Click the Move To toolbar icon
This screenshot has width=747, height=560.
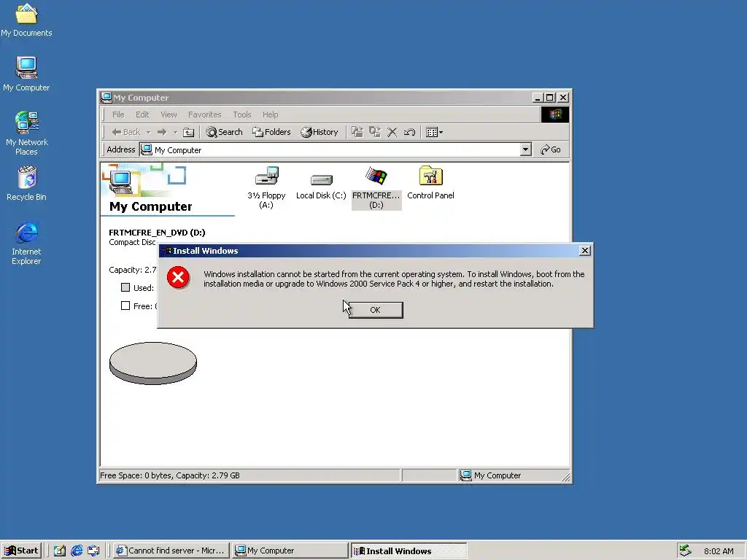pos(357,132)
